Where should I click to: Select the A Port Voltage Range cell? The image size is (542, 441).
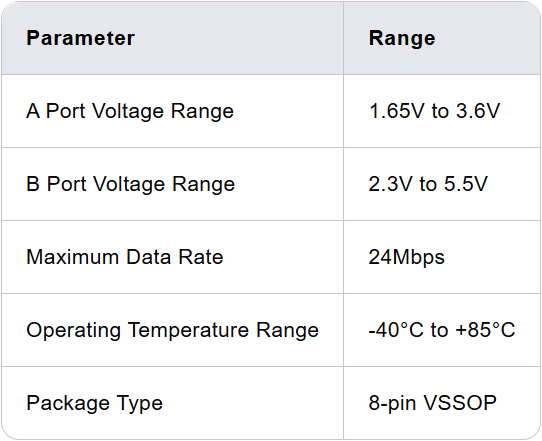point(172,111)
